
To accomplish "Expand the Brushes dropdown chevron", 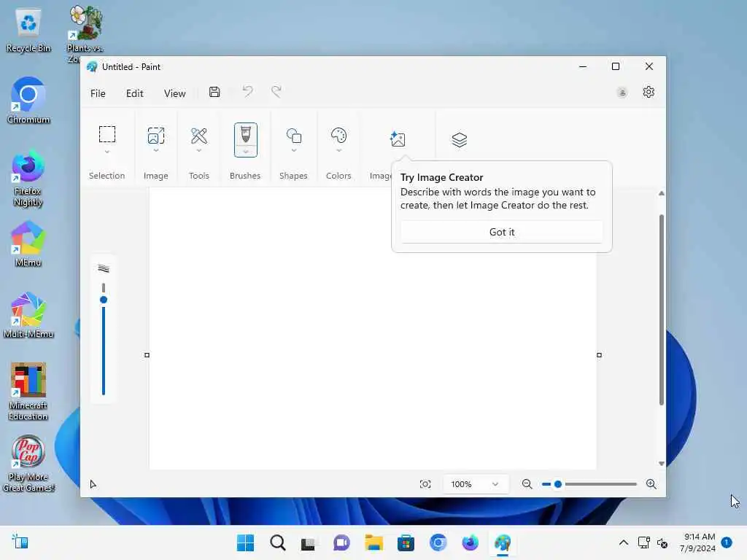I will pyautogui.click(x=245, y=152).
